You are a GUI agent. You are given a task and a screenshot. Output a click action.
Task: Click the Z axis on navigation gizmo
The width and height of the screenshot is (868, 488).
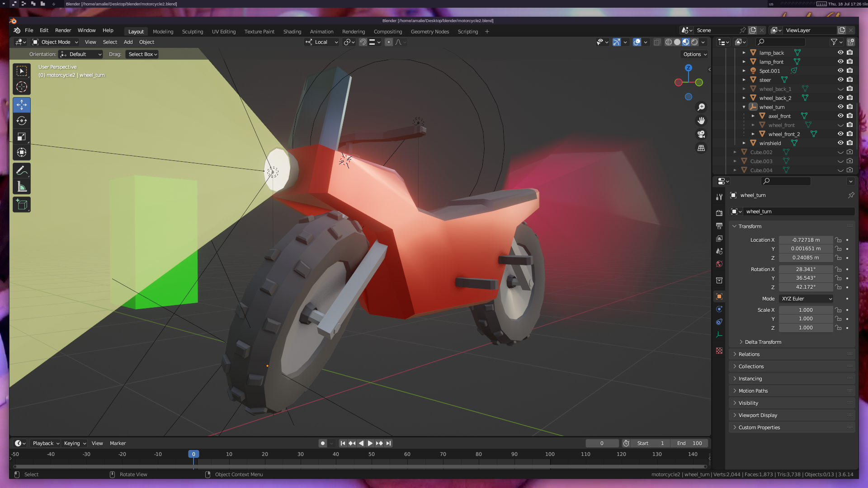(688, 68)
